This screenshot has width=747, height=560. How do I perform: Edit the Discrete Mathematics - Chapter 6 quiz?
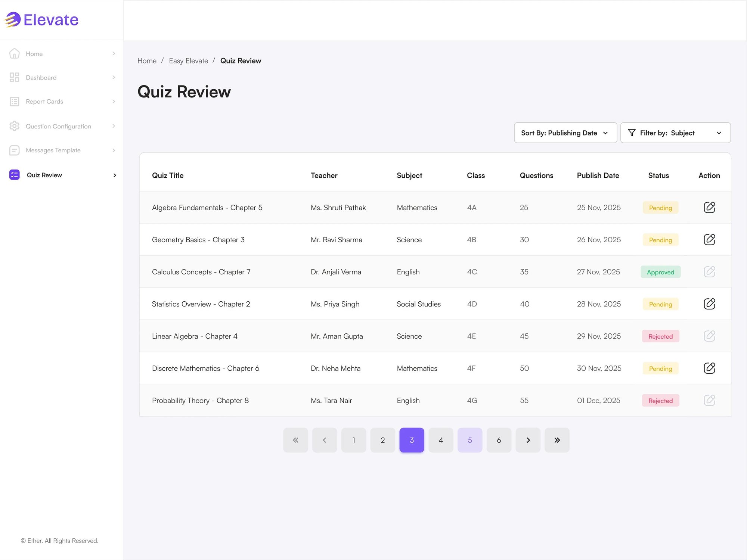click(709, 368)
